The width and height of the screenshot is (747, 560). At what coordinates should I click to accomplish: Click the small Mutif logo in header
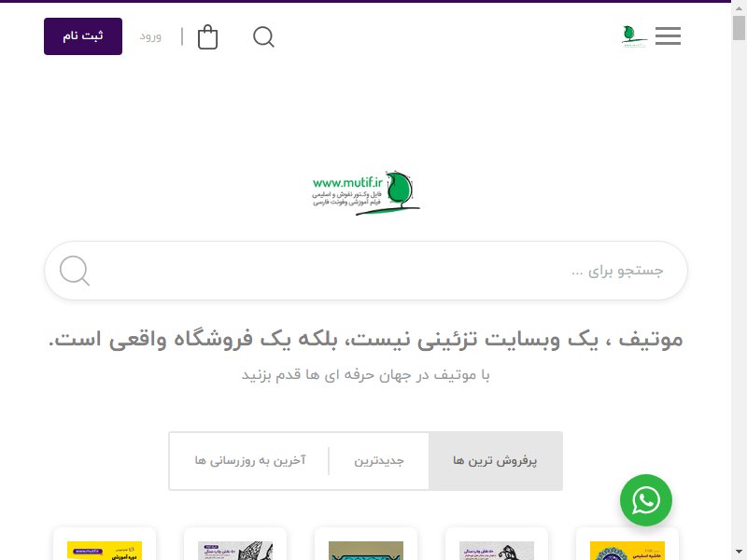(635, 36)
